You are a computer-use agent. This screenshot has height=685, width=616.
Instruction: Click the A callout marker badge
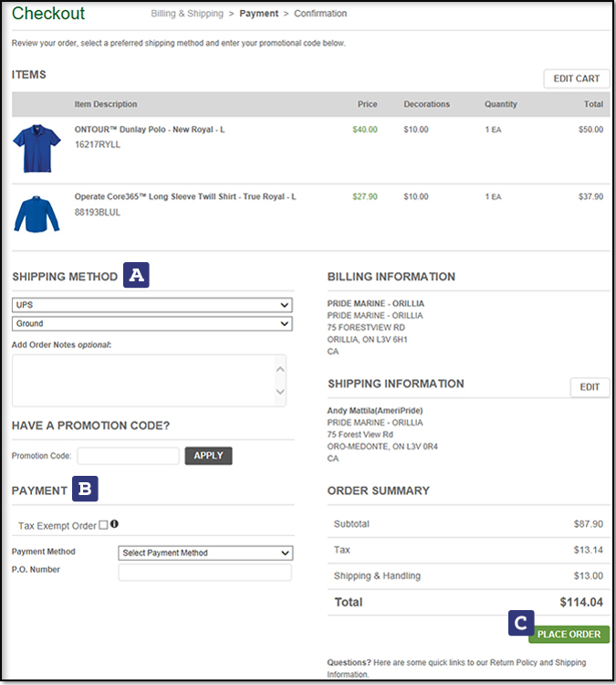coord(137,275)
